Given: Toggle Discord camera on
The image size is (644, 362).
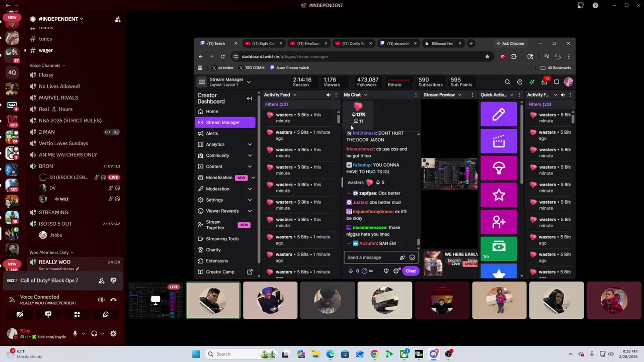Looking at the screenshot, I should 20,314.
